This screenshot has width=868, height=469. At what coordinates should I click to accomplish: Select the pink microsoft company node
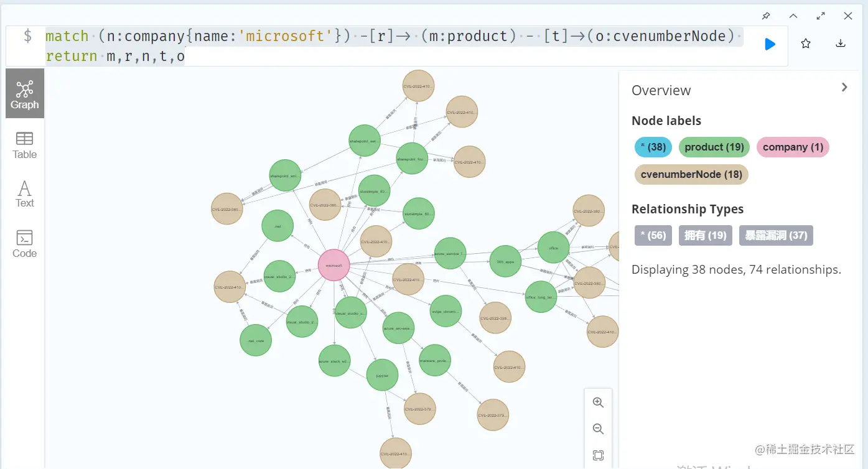334,264
